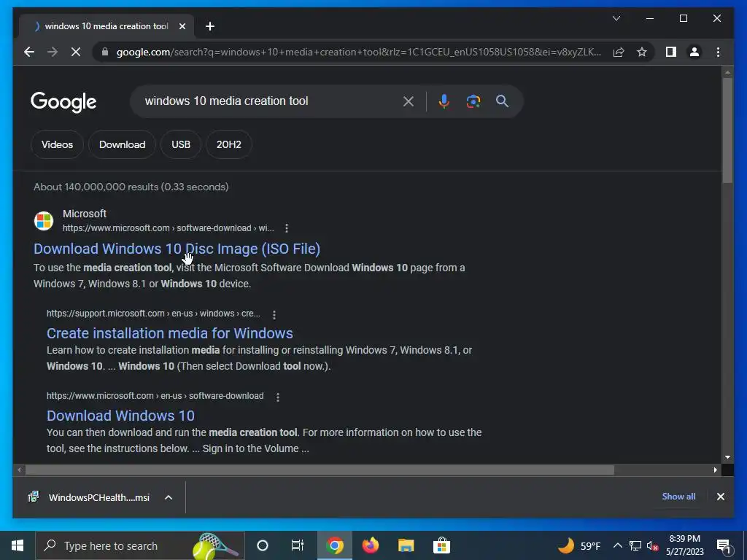Click the scroll right arrow

point(715,470)
